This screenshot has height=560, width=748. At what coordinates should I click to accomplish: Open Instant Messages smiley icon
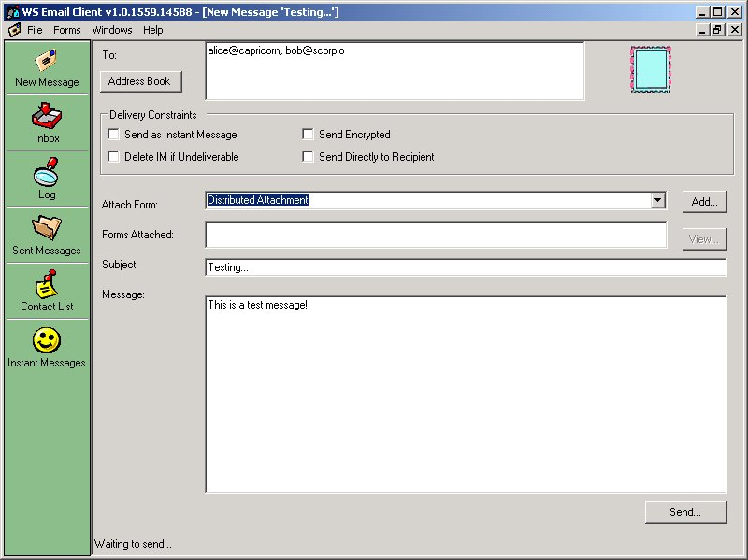pos(47,342)
